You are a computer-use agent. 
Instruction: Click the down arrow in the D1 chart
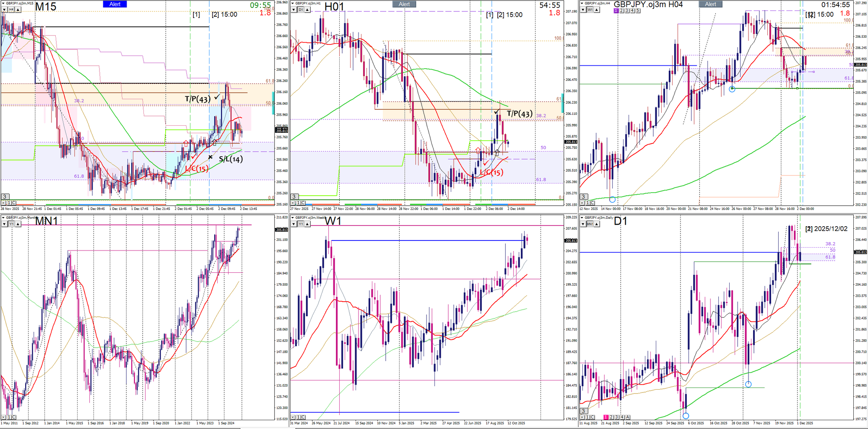[x=583, y=224]
